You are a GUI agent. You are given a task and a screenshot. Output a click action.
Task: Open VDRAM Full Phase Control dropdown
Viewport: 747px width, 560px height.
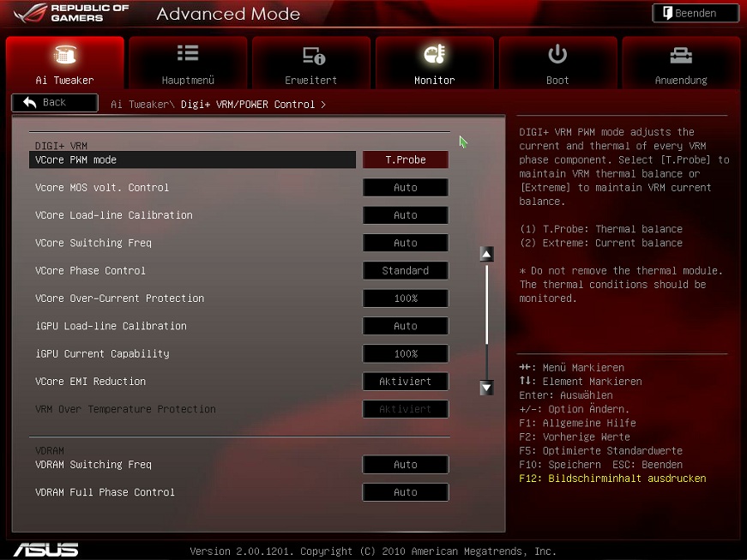click(x=406, y=492)
